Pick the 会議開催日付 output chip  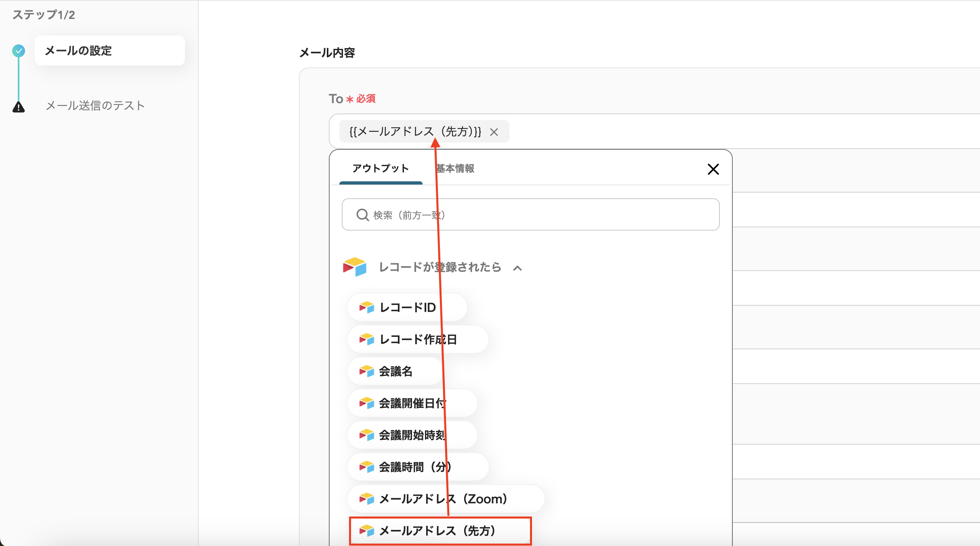(412, 403)
